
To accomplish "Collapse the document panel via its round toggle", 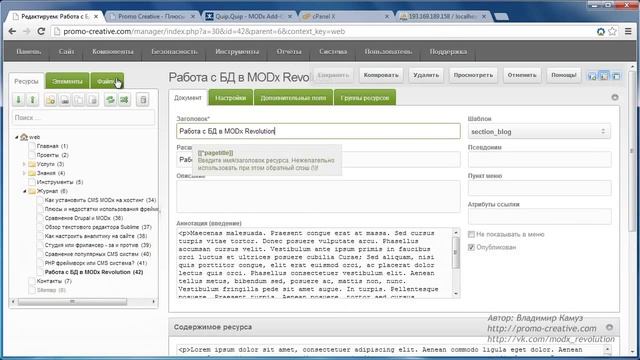I will (615, 97).
